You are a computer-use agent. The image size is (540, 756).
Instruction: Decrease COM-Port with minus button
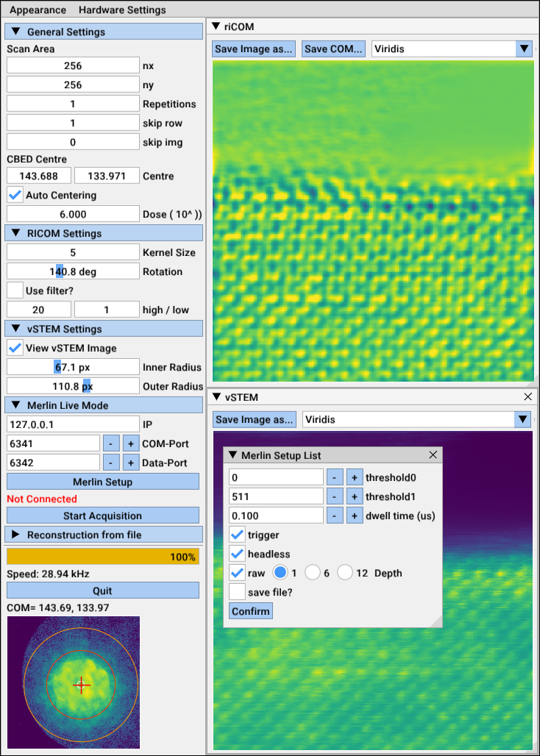click(x=111, y=443)
